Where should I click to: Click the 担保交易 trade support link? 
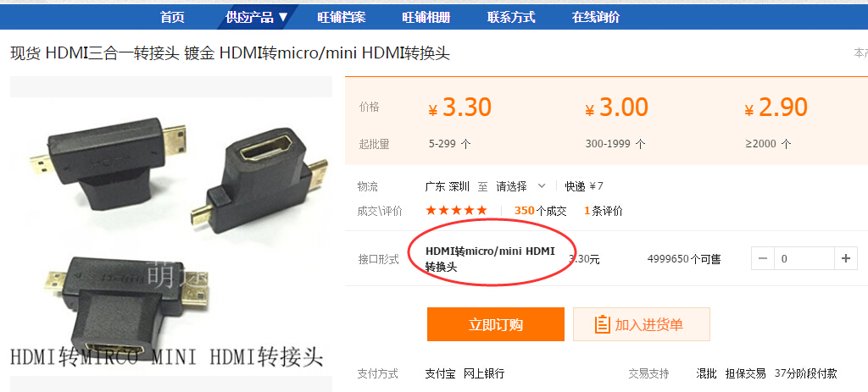pos(746,373)
